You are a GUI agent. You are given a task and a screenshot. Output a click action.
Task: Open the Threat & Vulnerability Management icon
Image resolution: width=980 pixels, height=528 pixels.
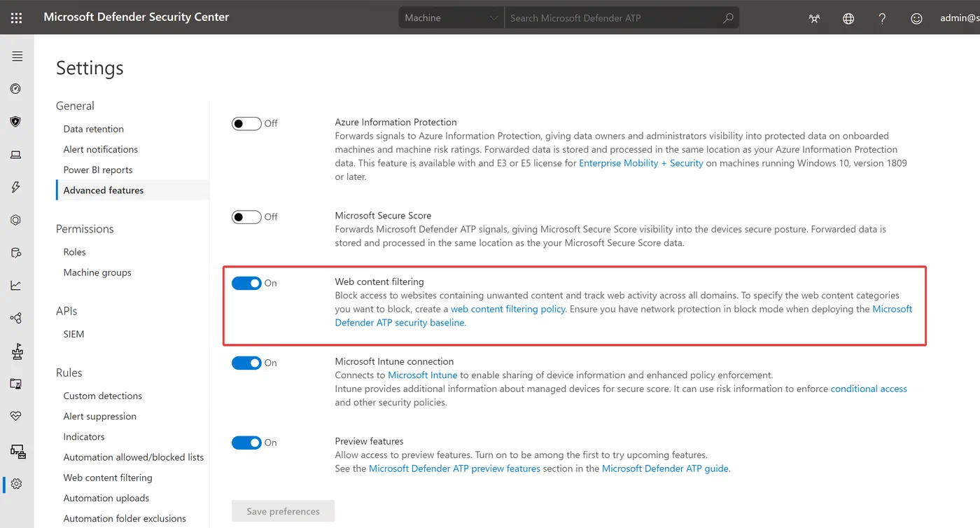click(16, 351)
